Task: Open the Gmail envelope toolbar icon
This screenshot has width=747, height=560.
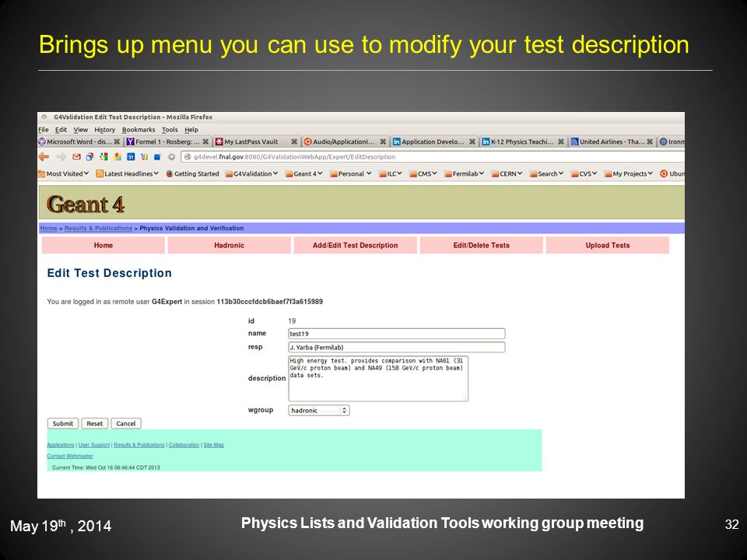Action: pyautogui.click(x=76, y=156)
